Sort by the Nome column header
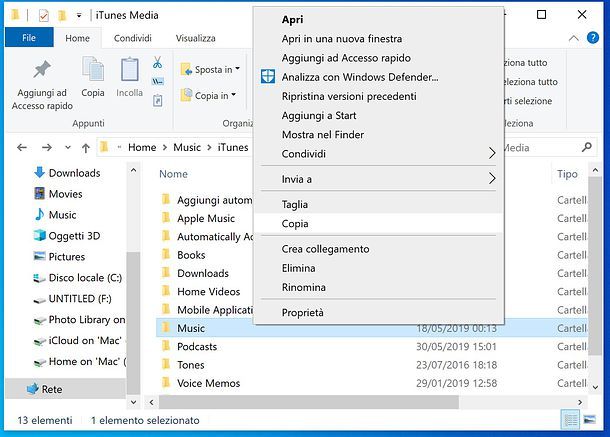This screenshot has height=437, width=610. point(174,174)
